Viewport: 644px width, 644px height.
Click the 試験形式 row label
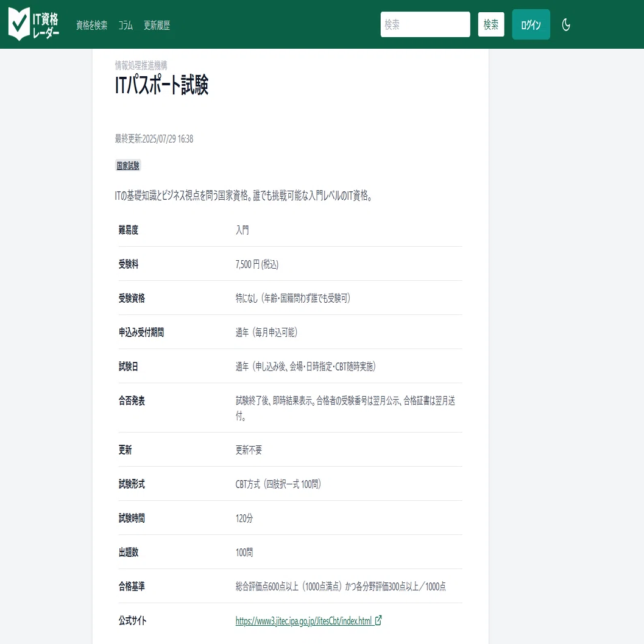tap(132, 484)
